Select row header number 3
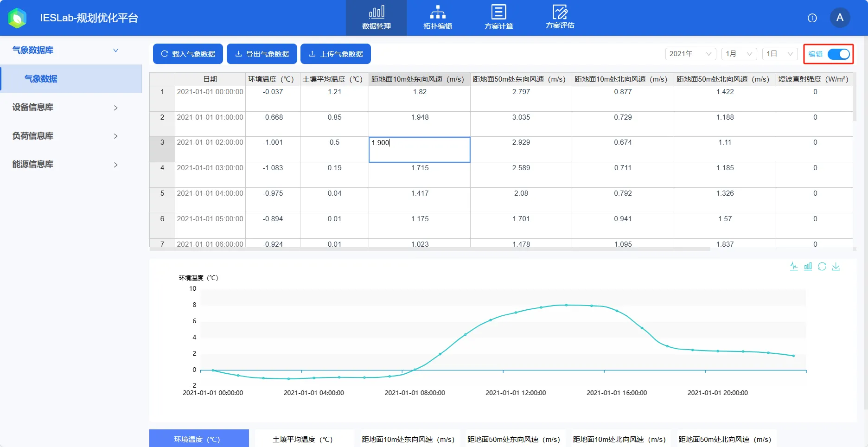The height and width of the screenshot is (447, 868). coord(162,149)
